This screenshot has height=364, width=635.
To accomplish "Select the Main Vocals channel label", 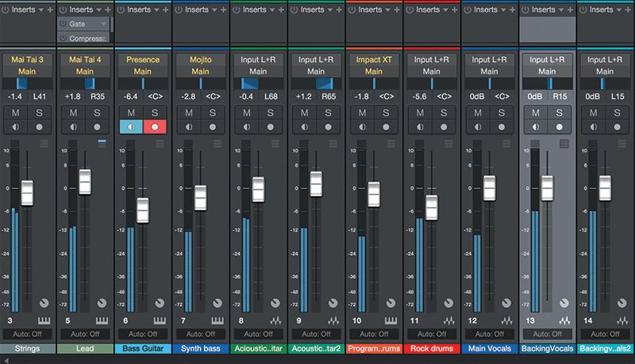I will (490, 349).
